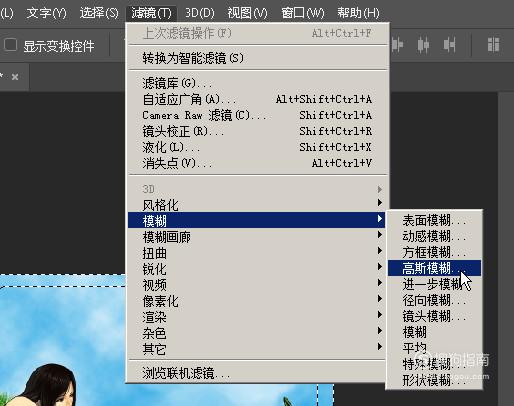Expand the 扭曲 submenu

point(257,252)
